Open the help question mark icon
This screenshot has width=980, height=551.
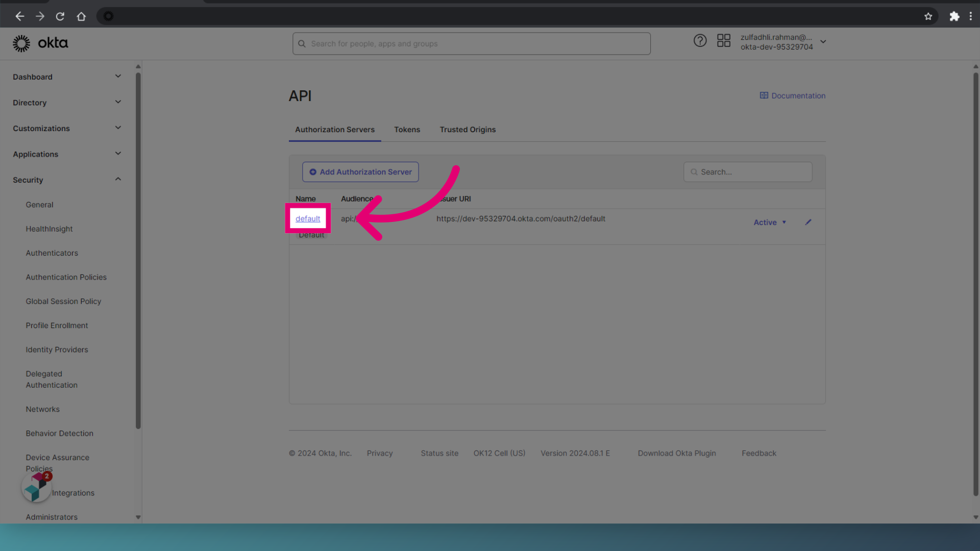[700, 41]
